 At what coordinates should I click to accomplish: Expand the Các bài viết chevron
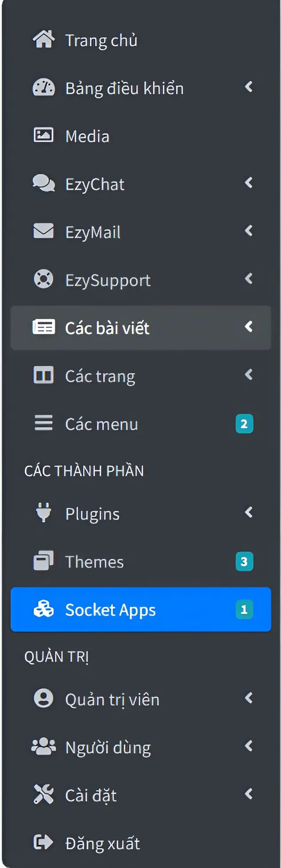pyautogui.click(x=249, y=327)
